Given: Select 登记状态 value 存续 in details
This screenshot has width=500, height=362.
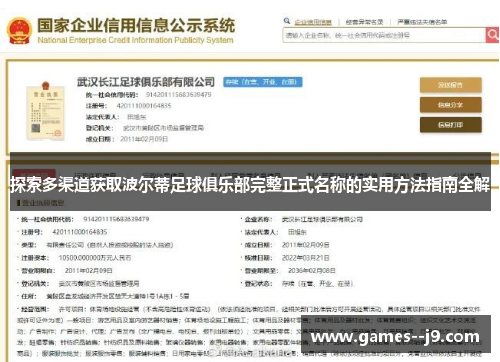Looking at the screenshot, I should pyautogui.click(x=317, y=284).
